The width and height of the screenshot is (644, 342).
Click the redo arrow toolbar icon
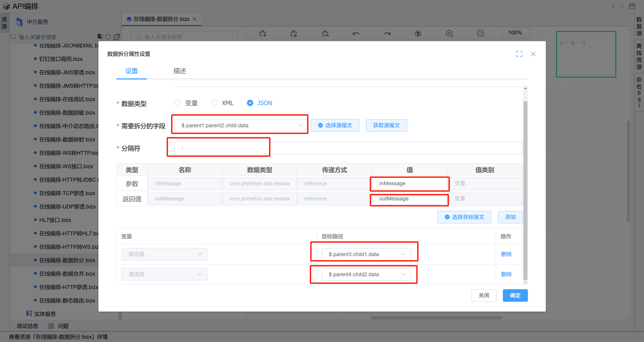[x=387, y=34]
